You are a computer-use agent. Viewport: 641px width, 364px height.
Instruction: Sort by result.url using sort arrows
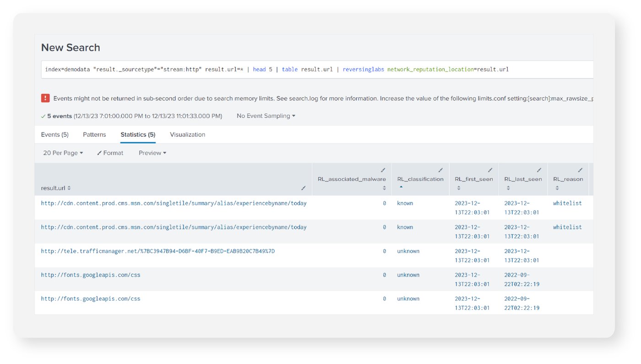(69, 188)
